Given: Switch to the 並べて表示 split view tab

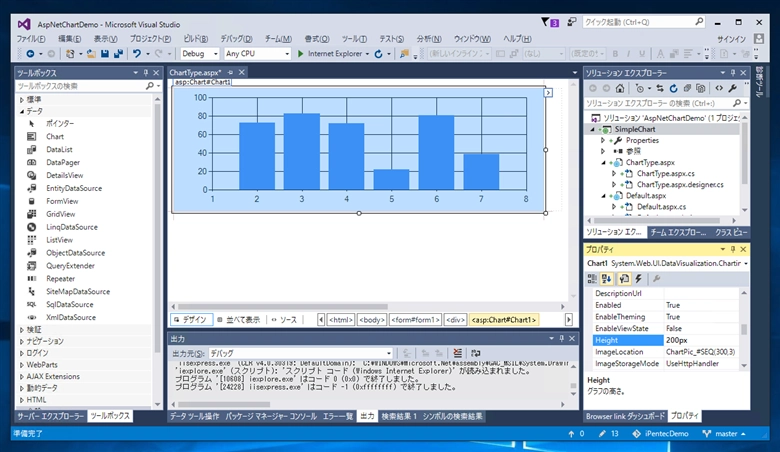Looking at the screenshot, I should 239,320.
